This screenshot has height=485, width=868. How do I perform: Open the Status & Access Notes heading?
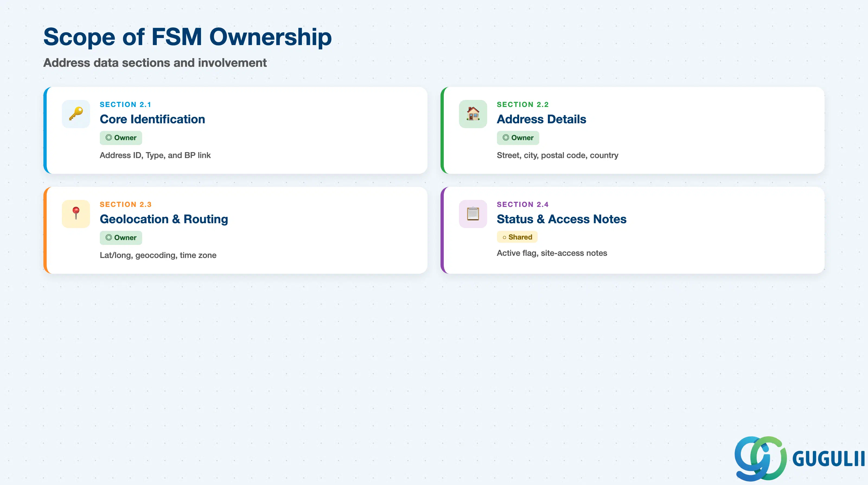561,219
